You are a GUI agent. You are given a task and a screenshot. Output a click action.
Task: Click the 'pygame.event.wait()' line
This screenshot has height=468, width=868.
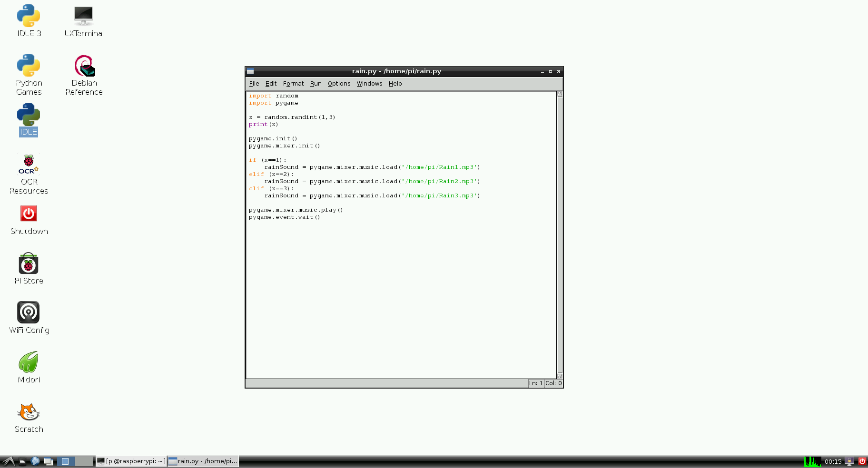click(x=284, y=217)
